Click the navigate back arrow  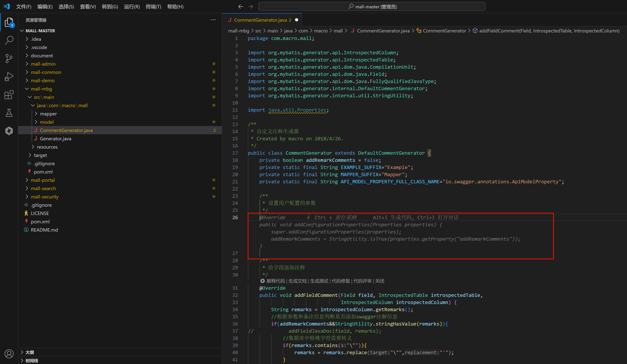240,6
